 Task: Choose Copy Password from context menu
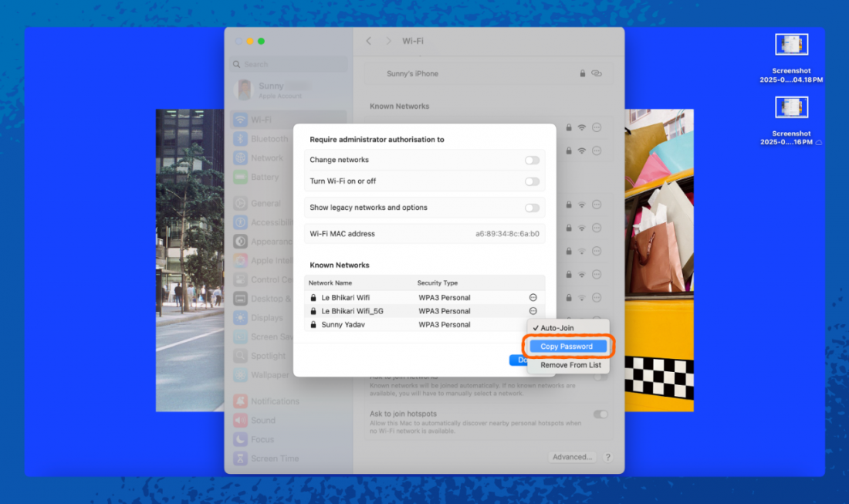(x=567, y=347)
